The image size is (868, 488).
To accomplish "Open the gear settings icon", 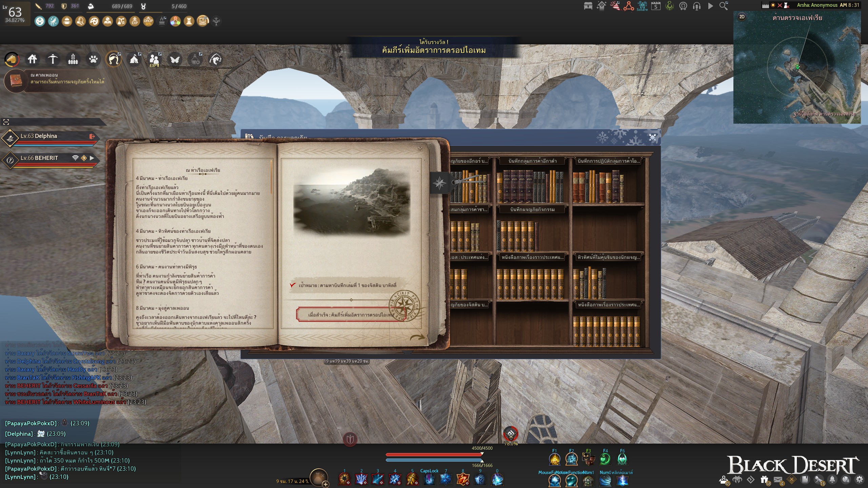I will click(860, 480).
